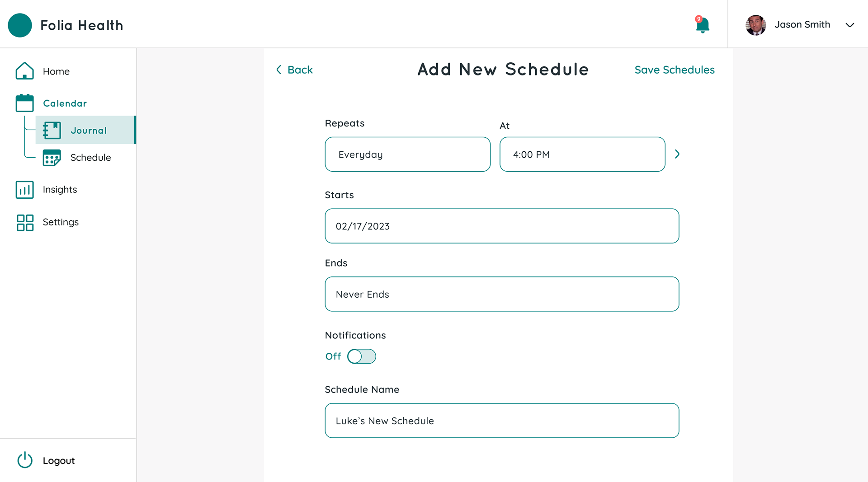
Task: Click the Starts date field
Action: pyautogui.click(x=502, y=226)
